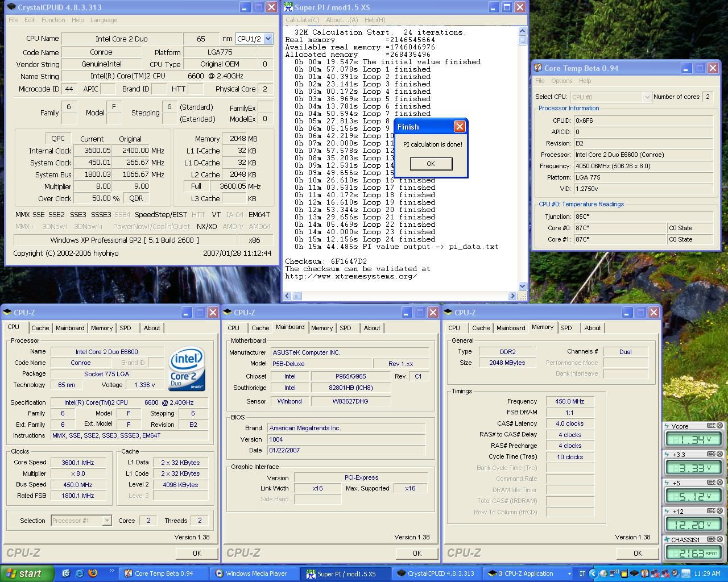Screen dimensions: 728x582
Task: Open the Options menu in Core Temp
Action: [561, 81]
